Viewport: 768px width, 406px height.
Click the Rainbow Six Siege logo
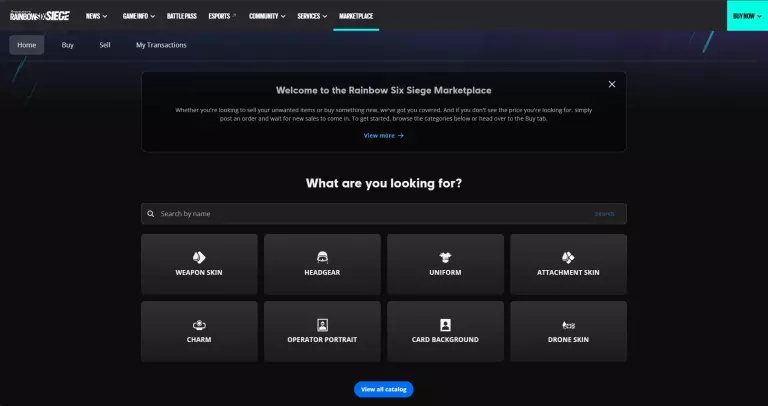40,16
